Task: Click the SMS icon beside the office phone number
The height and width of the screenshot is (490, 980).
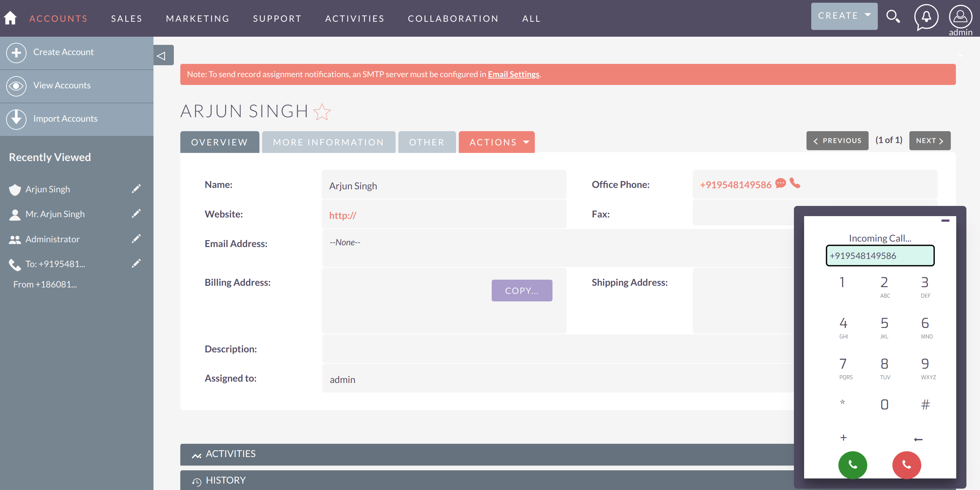Action: click(781, 184)
